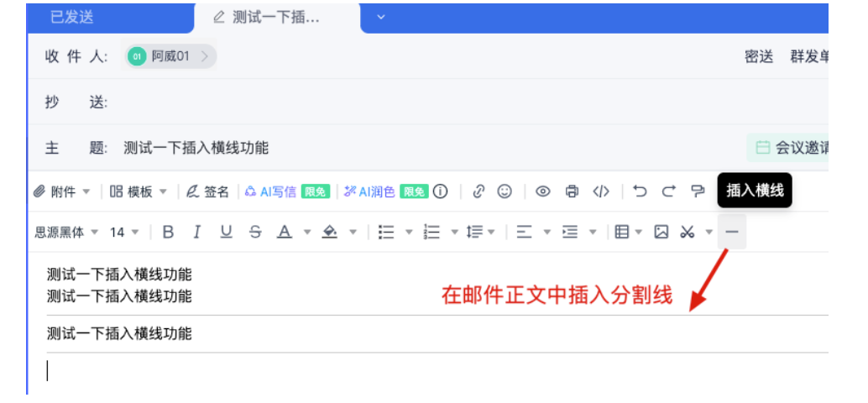The height and width of the screenshot is (403, 868).
Task: Apply the background fill color
Action: 330,232
